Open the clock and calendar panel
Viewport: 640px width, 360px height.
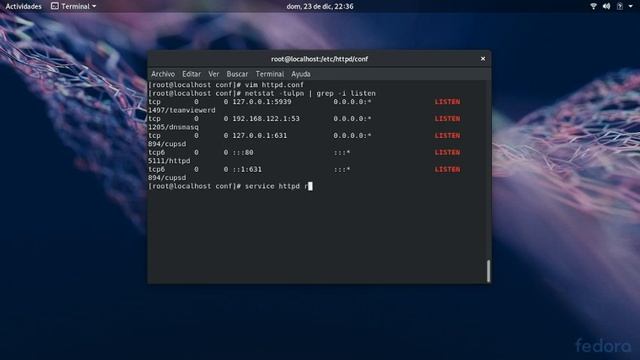pyautogui.click(x=320, y=6)
